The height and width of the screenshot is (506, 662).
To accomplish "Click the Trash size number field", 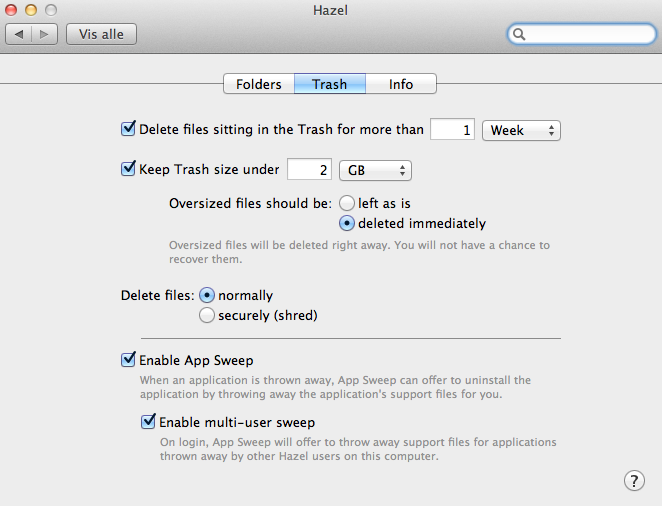I will (x=309, y=170).
